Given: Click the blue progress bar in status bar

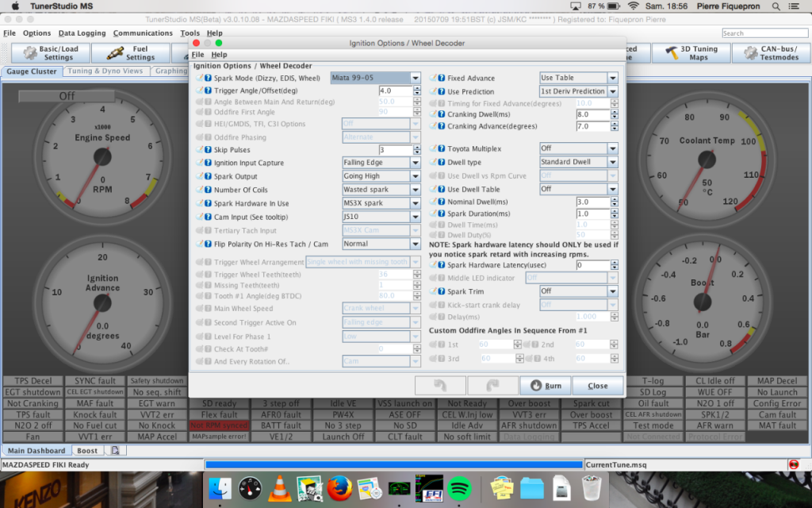Looking at the screenshot, I should click(x=394, y=464).
